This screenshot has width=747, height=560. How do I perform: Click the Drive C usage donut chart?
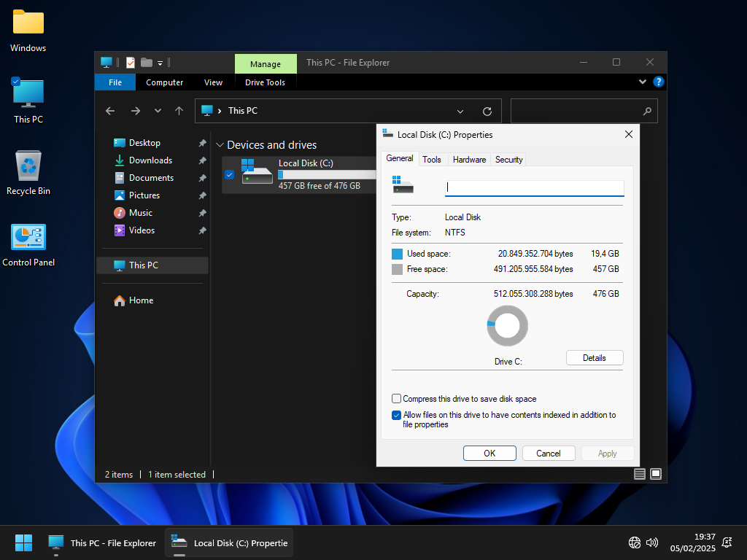tap(508, 326)
